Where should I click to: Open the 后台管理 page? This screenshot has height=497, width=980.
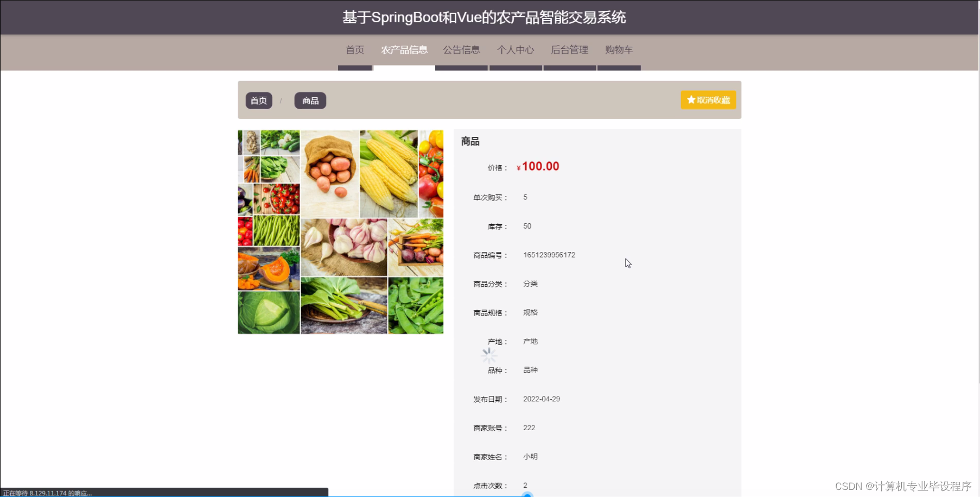[569, 50]
